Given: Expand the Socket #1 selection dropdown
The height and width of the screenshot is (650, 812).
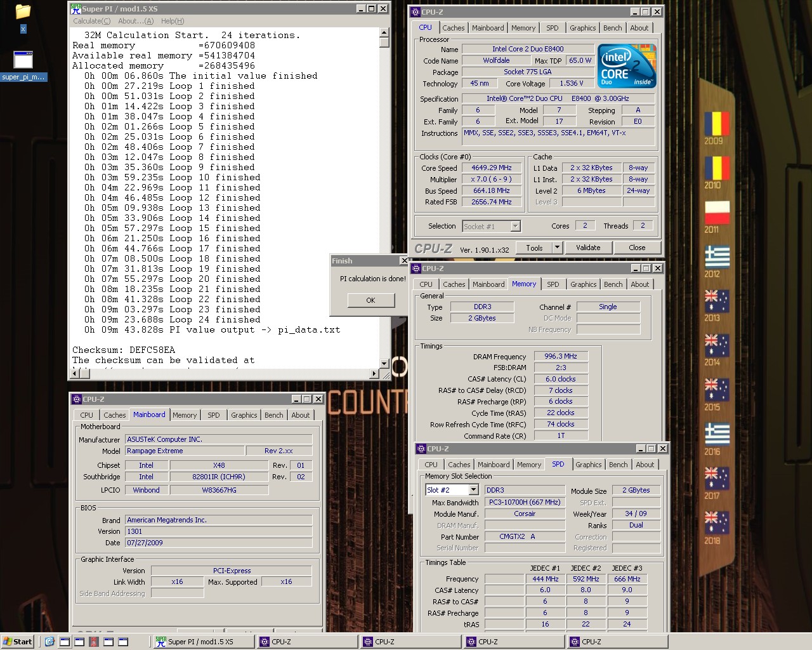Looking at the screenshot, I should click(x=515, y=227).
